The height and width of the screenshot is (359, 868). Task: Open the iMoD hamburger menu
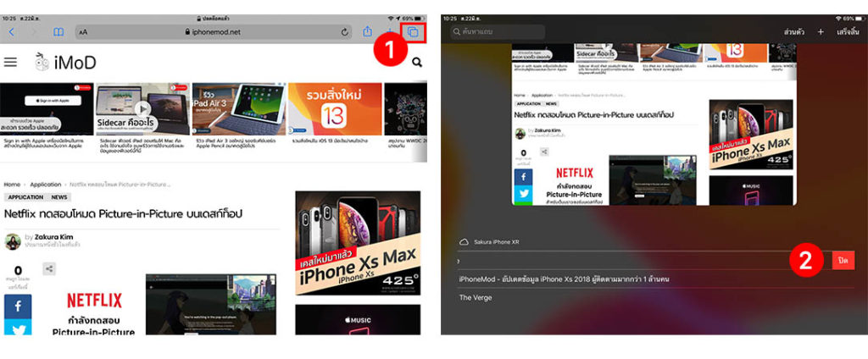point(10,62)
